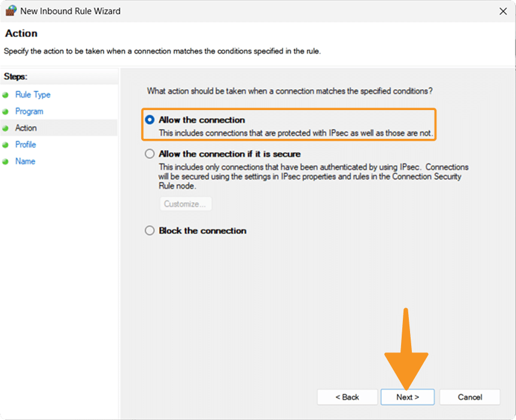Click the green bullet beside Program
The height and width of the screenshot is (420, 516).
pos(5,112)
